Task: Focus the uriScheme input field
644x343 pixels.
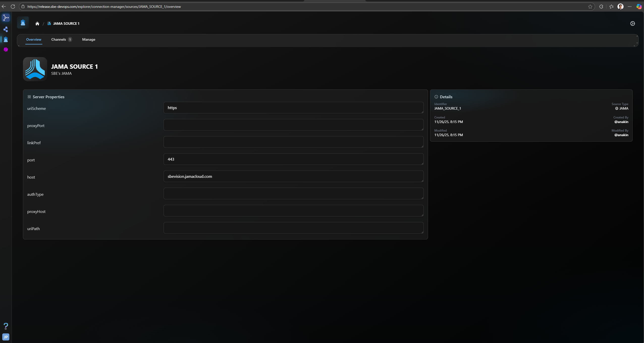Action: (293, 108)
